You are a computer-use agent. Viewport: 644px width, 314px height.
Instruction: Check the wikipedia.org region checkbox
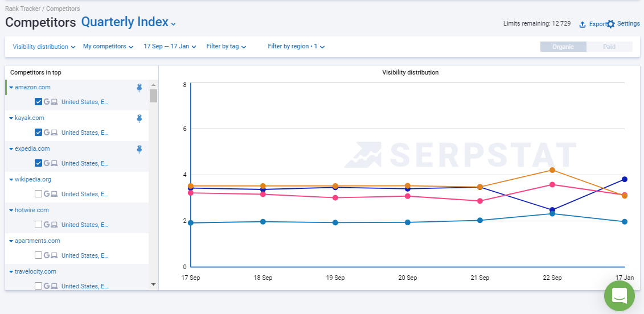coord(39,194)
